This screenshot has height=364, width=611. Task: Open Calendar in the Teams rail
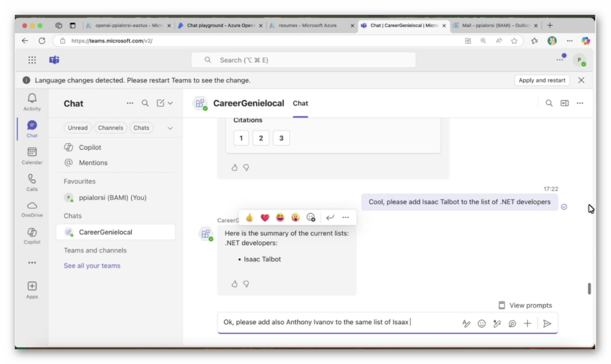32,156
